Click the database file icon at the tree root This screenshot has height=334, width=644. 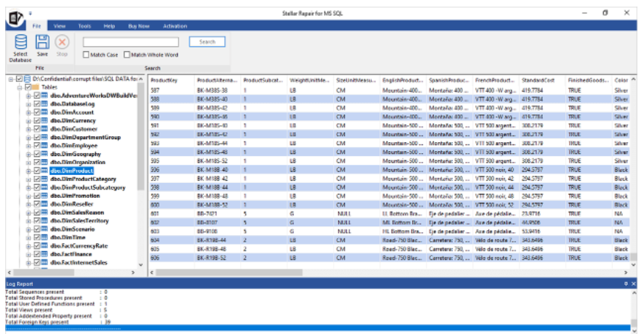pyautogui.click(x=27, y=78)
